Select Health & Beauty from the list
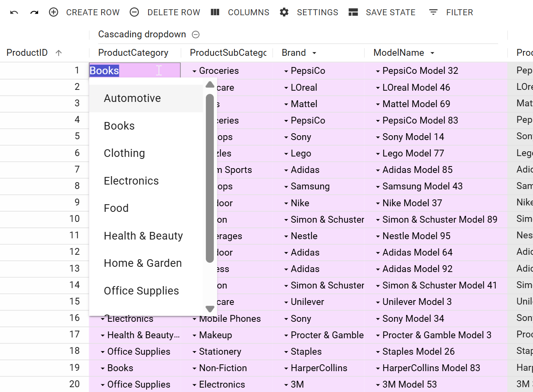This screenshot has width=533, height=392. tap(146, 236)
